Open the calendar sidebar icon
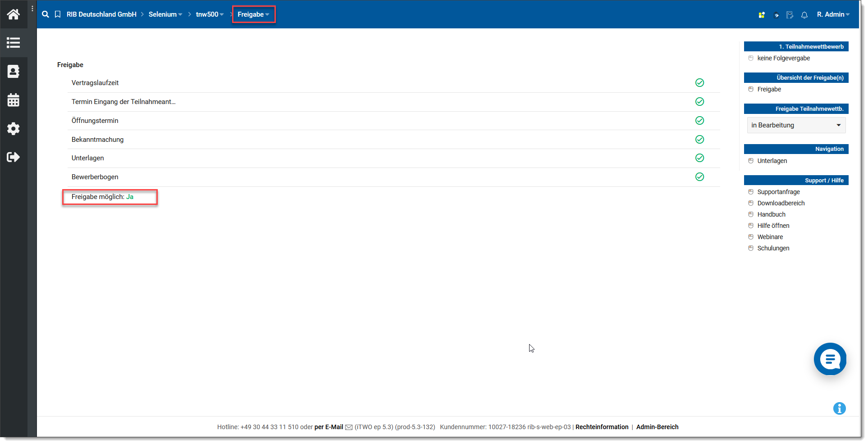 click(x=14, y=100)
